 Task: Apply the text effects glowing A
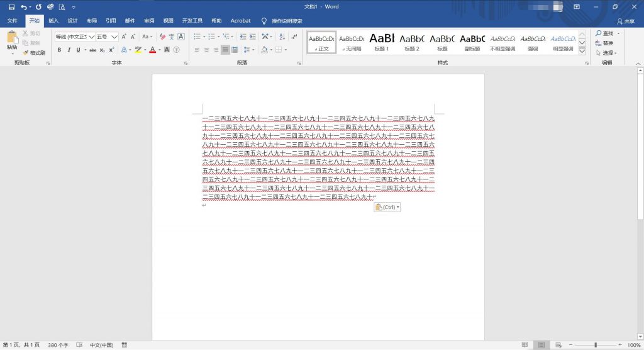pyautogui.click(x=124, y=50)
